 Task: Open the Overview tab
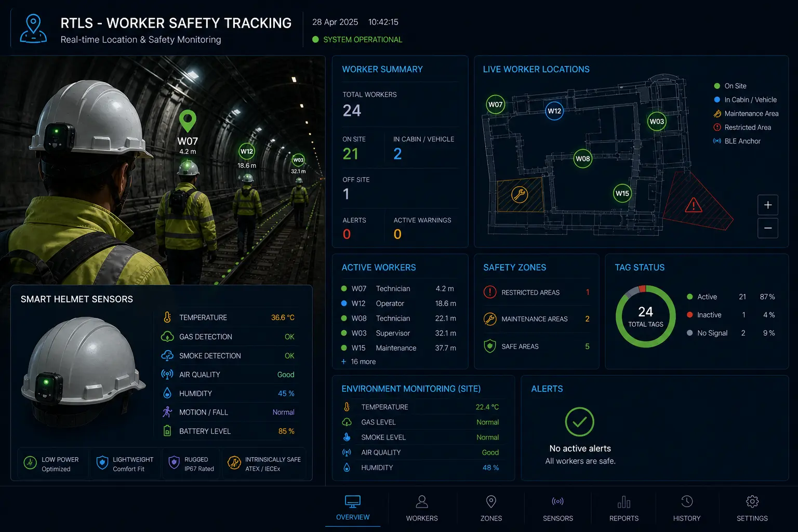coord(353,508)
